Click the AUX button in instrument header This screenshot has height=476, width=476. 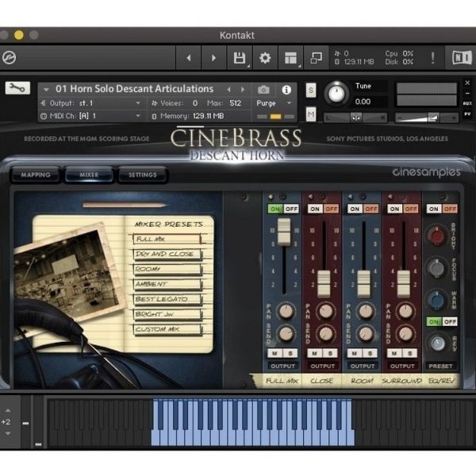pos(467,103)
